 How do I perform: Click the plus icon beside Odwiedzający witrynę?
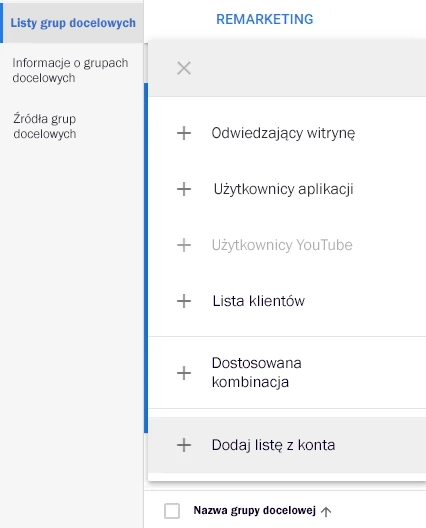[184, 133]
